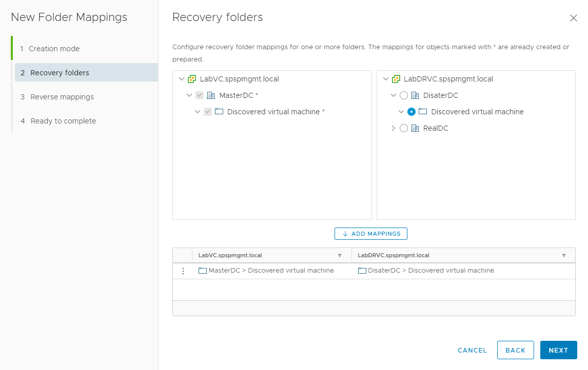The width and height of the screenshot is (588, 370).
Task: Click the filter icon in LabVC column header
Action: (x=339, y=255)
